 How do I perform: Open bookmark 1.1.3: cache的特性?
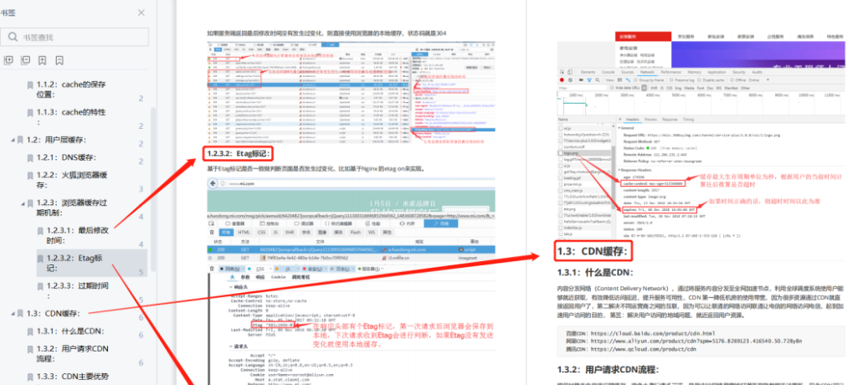[71, 117]
